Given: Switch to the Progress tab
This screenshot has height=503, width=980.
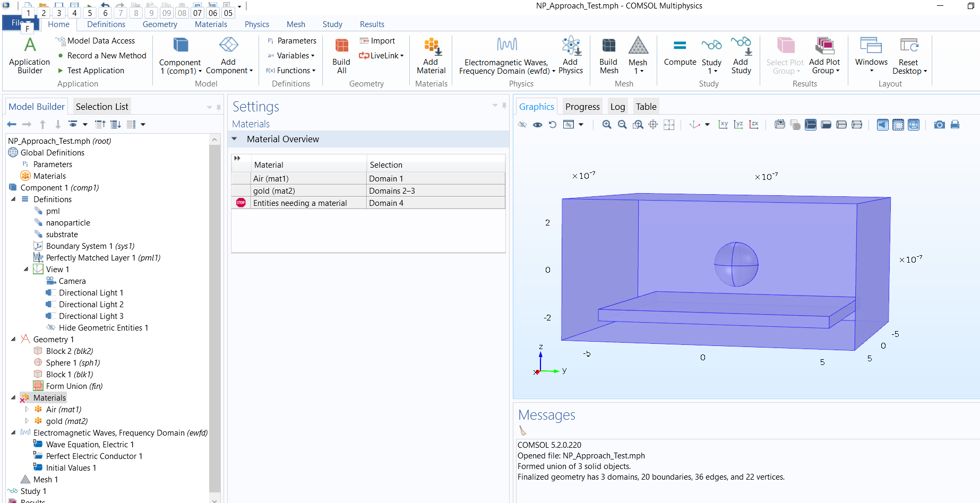Looking at the screenshot, I should 582,107.
